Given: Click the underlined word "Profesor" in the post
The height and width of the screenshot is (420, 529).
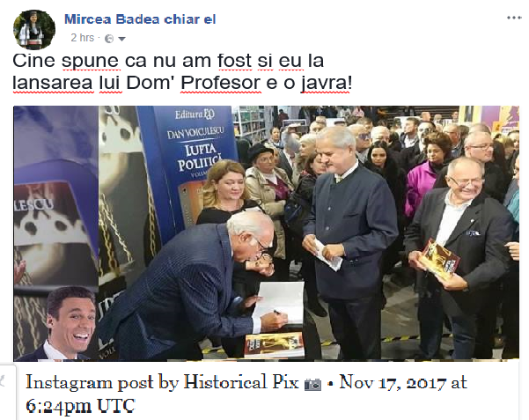Looking at the screenshot, I should (221, 83).
